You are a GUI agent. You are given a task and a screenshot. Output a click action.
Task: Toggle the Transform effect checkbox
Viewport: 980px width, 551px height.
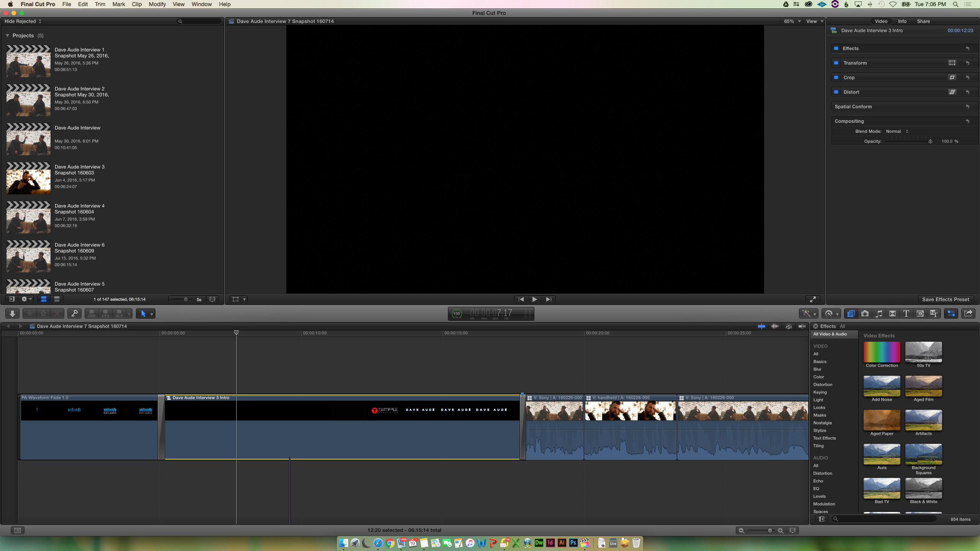[836, 63]
